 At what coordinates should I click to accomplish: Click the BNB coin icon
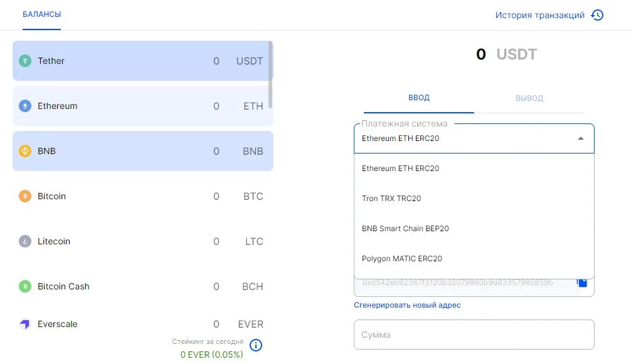point(25,151)
